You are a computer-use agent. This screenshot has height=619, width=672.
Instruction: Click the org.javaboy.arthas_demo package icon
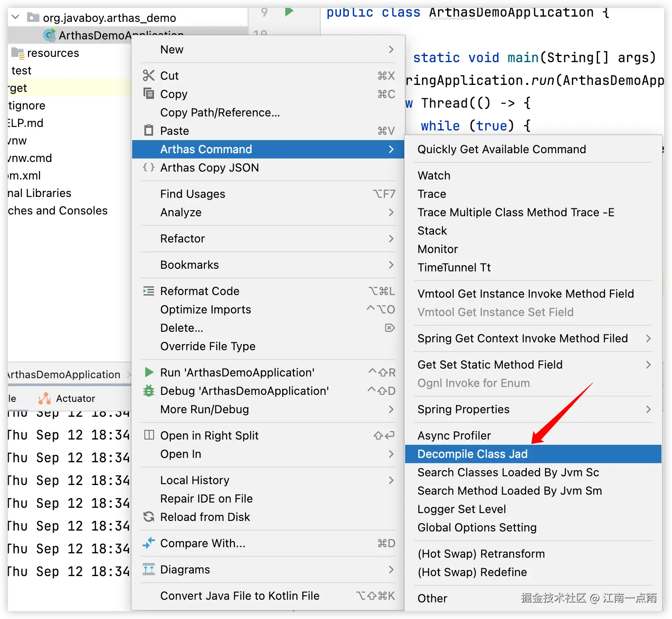(33, 17)
